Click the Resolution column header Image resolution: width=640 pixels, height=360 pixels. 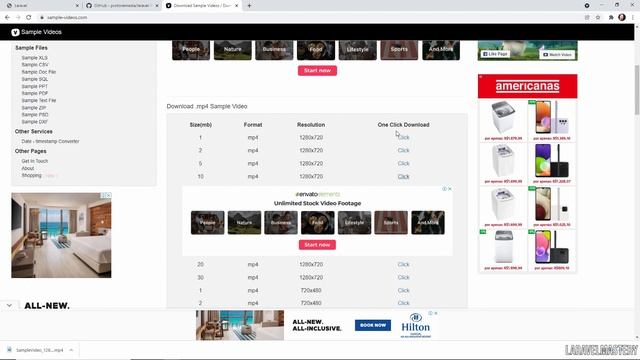point(311,124)
